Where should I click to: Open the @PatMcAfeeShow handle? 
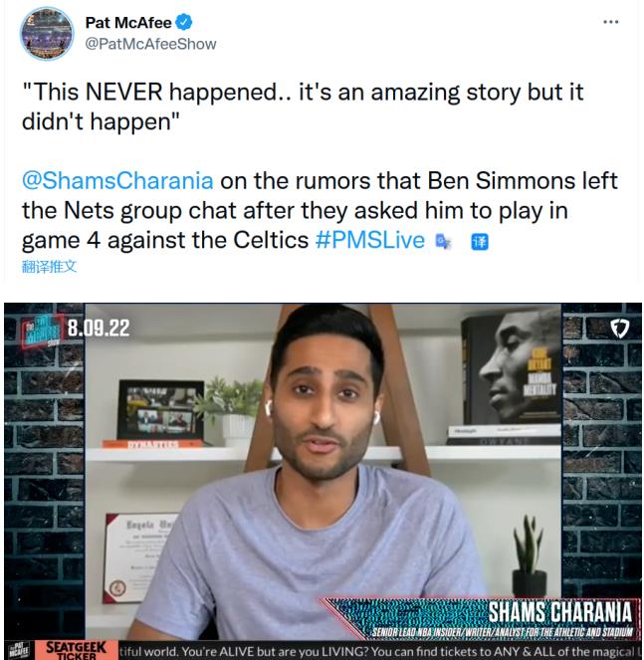[150, 44]
